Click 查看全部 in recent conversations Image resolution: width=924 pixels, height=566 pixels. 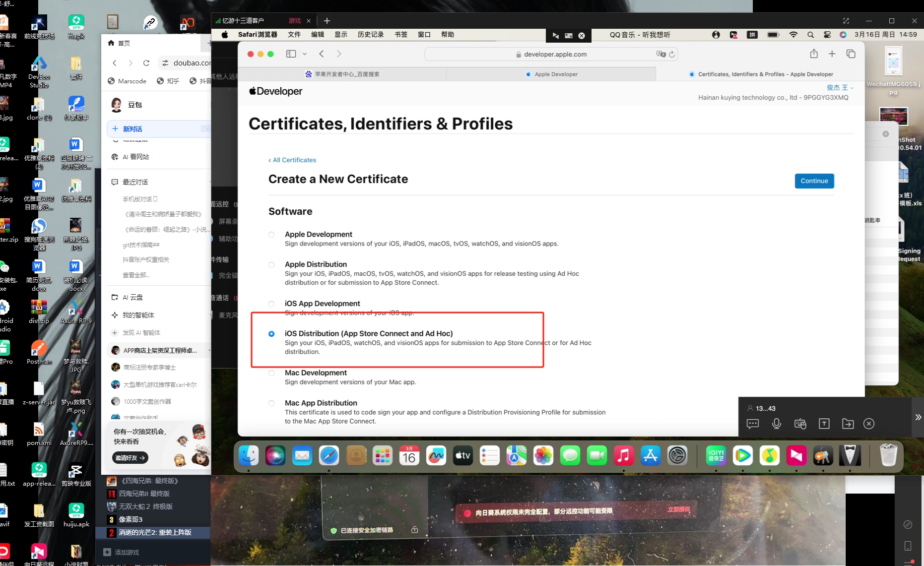pos(136,275)
